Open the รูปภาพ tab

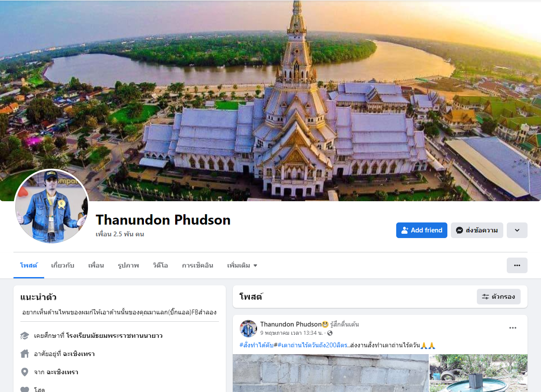point(128,265)
